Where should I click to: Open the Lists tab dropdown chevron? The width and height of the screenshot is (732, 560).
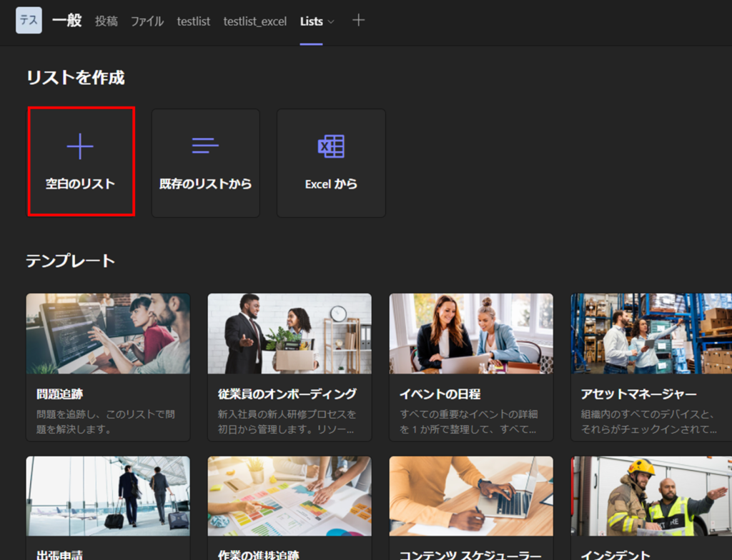(x=331, y=22)
